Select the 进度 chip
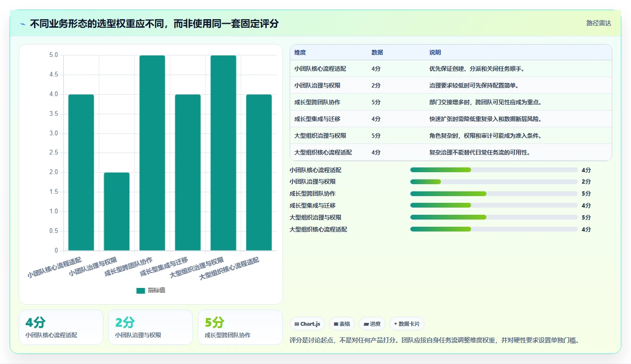 (x=372, y=324)
